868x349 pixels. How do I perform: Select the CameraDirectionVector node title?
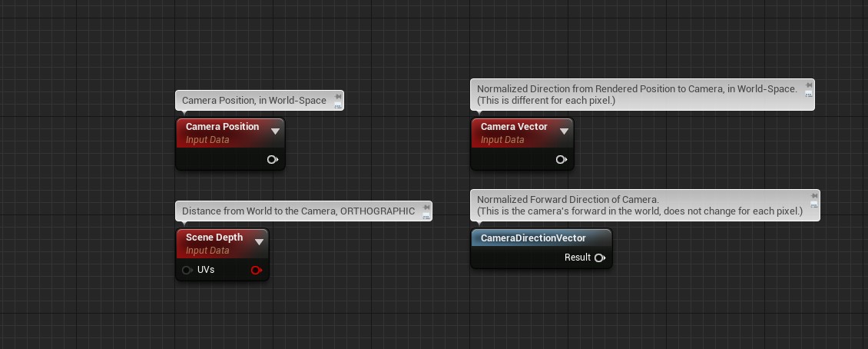coord(533,238)
